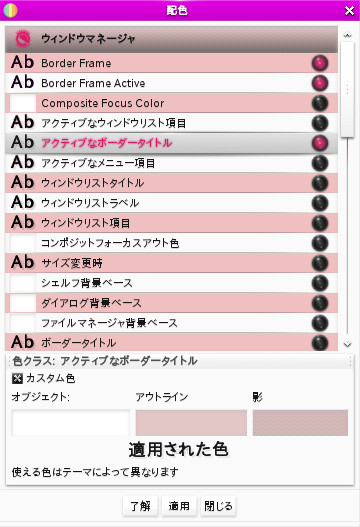The height and width of the screenshot is (527, 360).
Task: Click the Ab preview icon for サイズ変更時
Action: click(23, 262)
